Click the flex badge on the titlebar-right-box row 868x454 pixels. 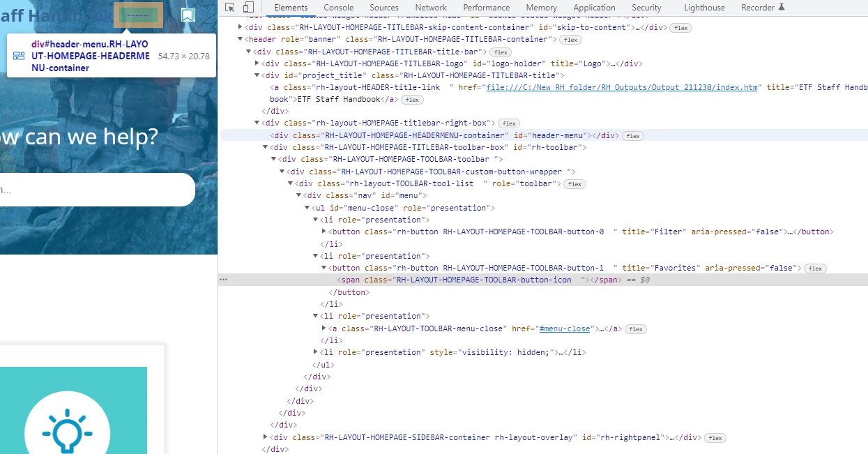510,123
